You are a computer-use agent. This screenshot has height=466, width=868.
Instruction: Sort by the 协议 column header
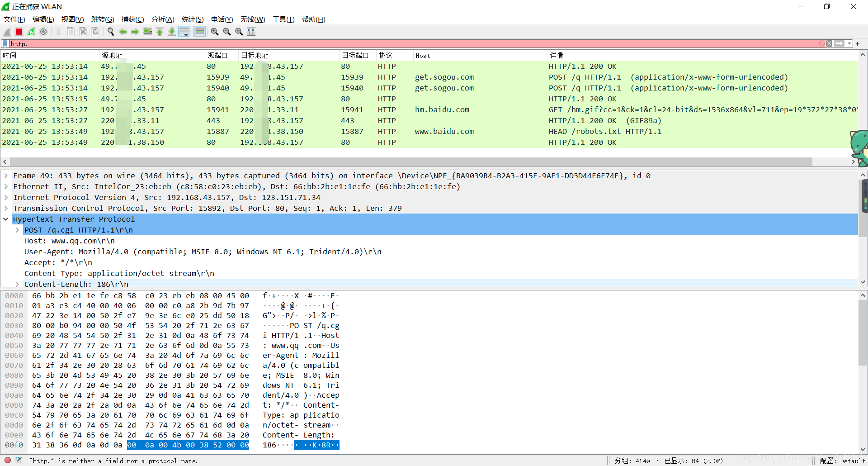(x=394, y=55)
